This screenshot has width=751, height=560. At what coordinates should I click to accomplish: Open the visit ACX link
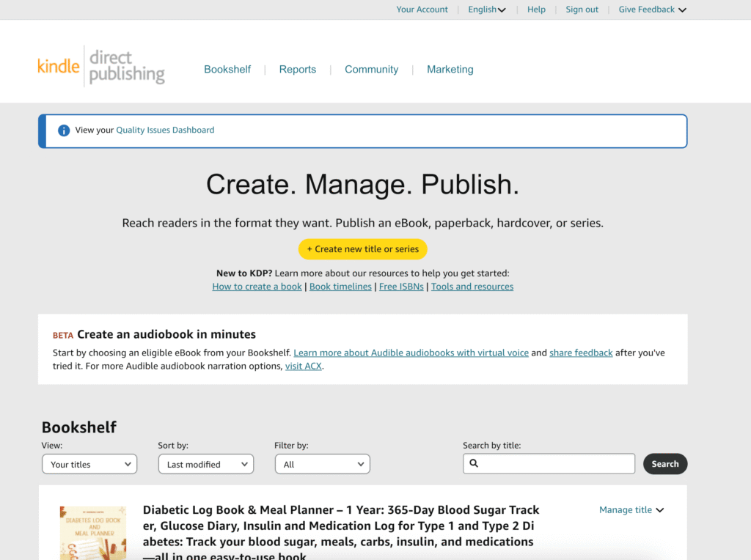(x=304, y=366)
